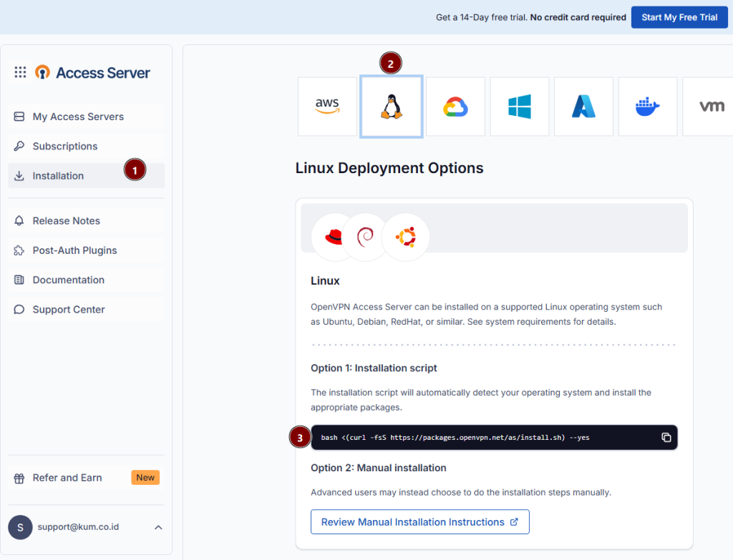Click Review Manual Installation Instructions
733x560 pixels.
point(419,521)
